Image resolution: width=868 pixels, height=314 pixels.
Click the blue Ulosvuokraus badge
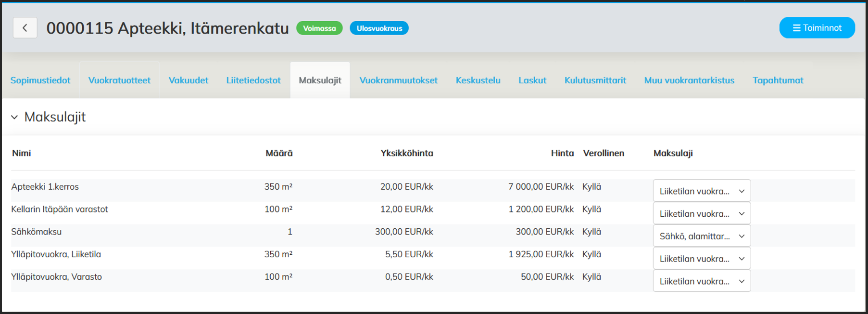pos(379,28)
